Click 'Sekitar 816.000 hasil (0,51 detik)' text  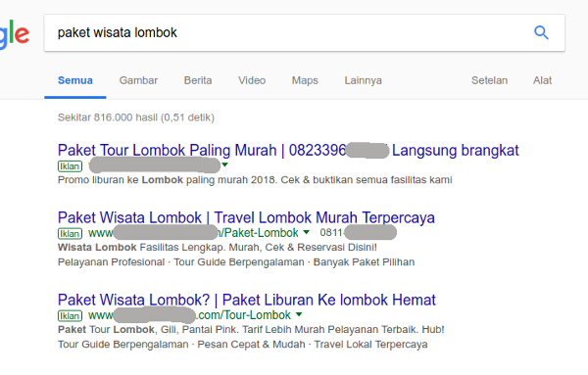pyautogui.click(x=136, y=117)
